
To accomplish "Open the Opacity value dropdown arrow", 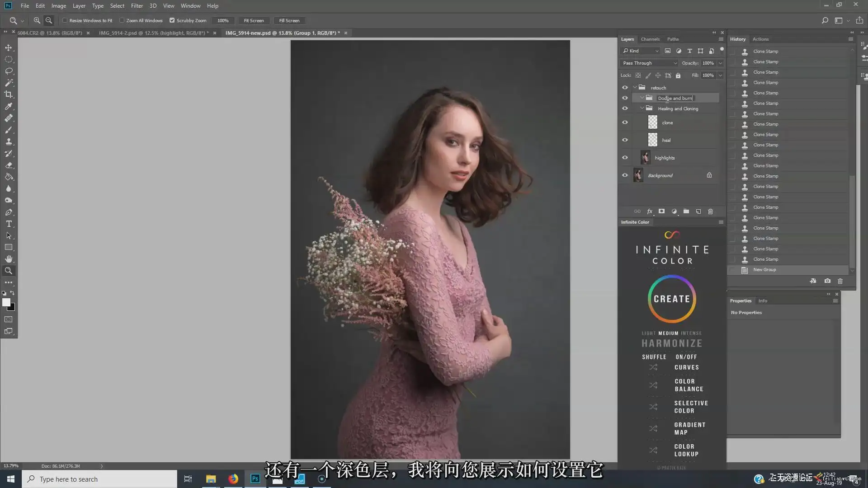I will click(x=721, y=63).
